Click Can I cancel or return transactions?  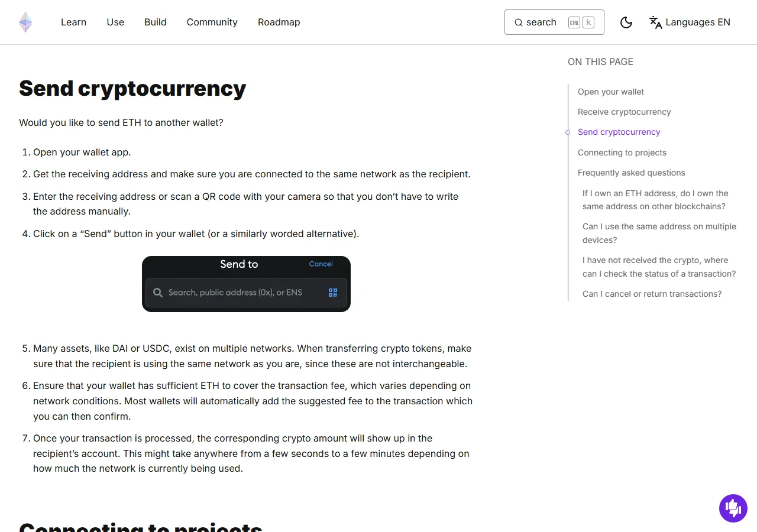652,294
